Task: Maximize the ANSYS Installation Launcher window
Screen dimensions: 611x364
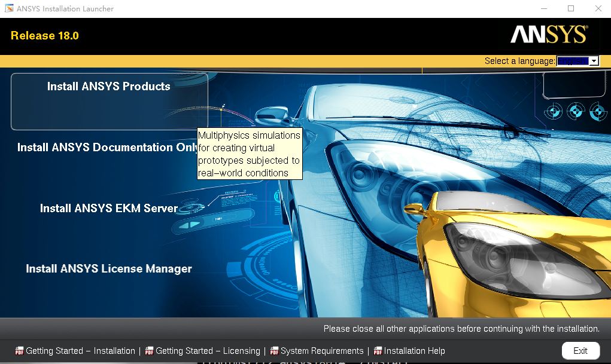Action: point(571,8)
